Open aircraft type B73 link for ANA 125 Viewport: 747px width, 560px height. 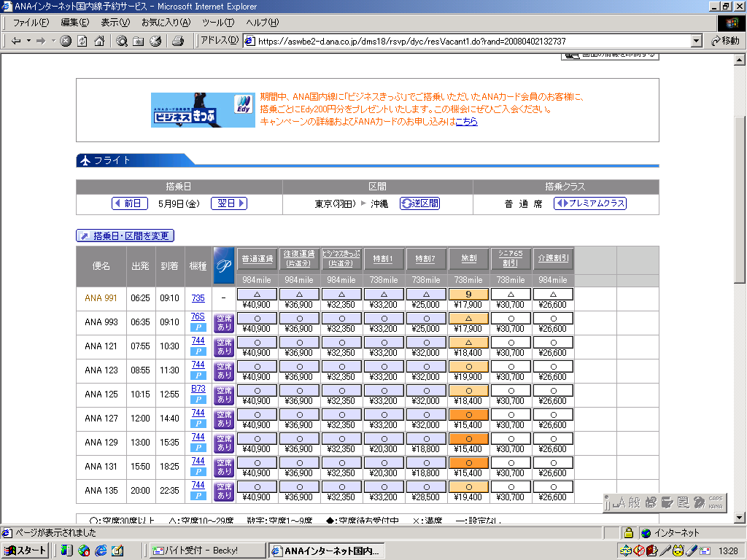coord(198,389)
